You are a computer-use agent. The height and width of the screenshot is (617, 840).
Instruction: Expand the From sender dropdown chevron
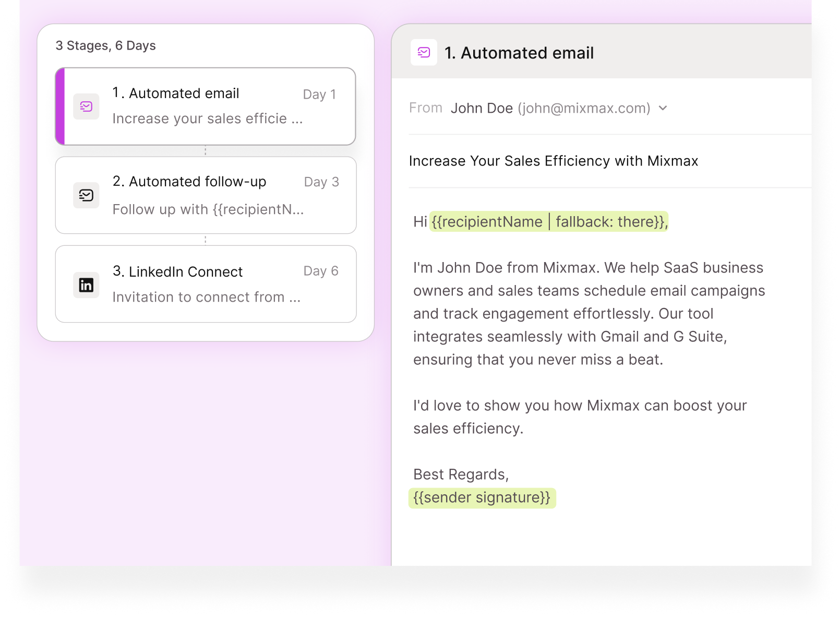[663, 108]
